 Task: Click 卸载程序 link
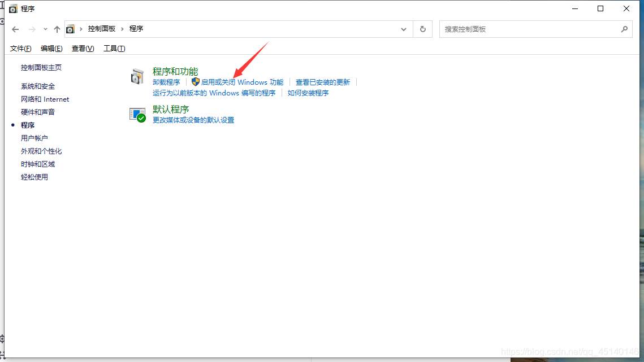[x=166, y=82]
